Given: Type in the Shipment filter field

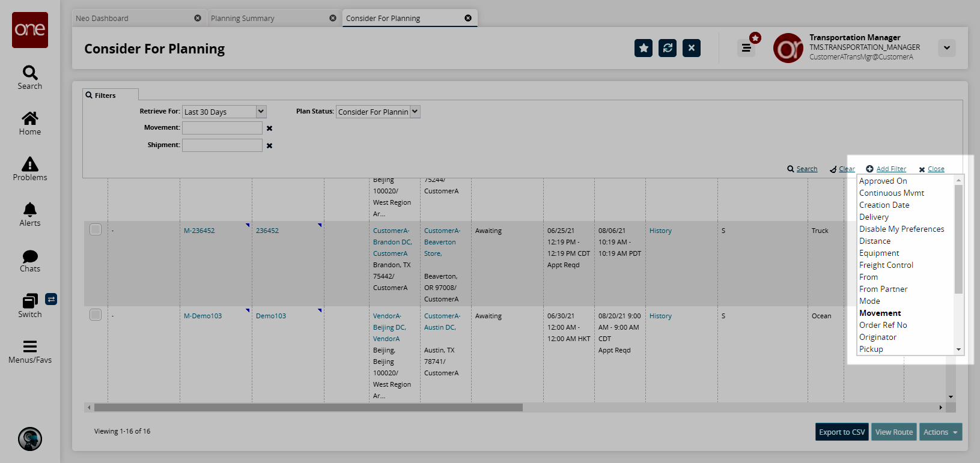Looking at the screenshot, I should 222,145.
